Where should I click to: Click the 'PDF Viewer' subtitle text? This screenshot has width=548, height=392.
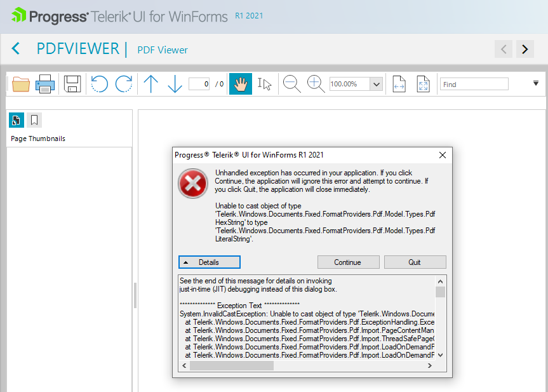point(163,50)
